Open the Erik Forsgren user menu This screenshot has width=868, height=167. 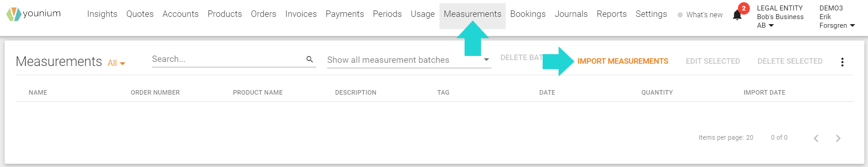pyautogui.click(x=837, y=17)
